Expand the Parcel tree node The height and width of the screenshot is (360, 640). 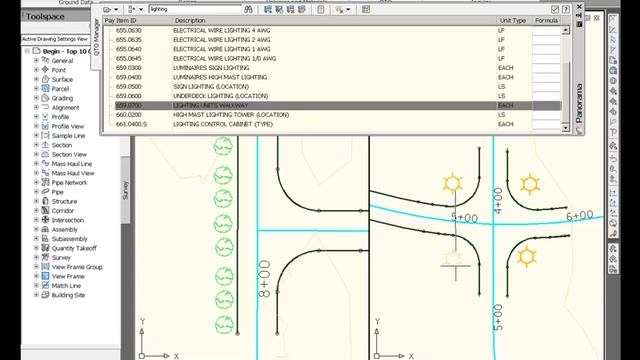36,89
